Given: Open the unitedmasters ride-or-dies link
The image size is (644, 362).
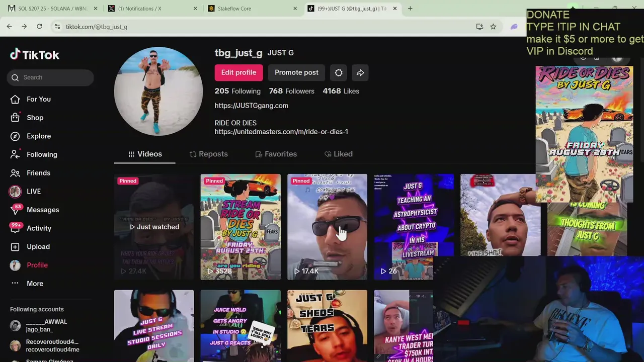Looking at the screenshot, I should pyautogui.click(x=281, y=132).
